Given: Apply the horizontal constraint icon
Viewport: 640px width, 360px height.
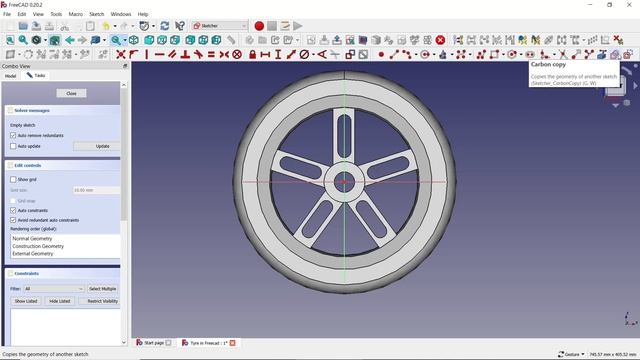Looking at the screenshot, I should point(159,54).
